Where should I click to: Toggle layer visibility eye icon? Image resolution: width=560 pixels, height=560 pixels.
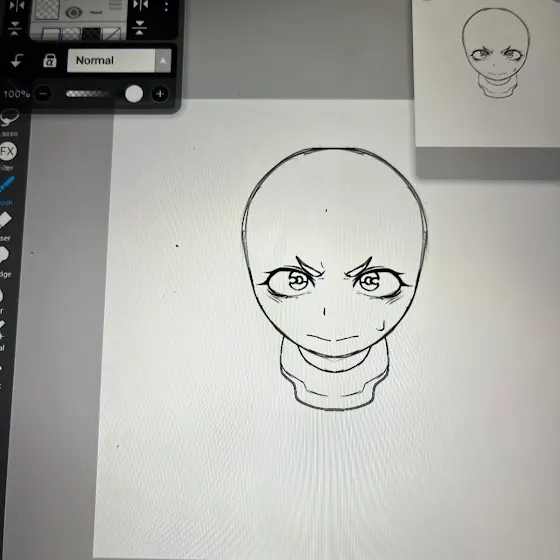[x=74, y=12]
